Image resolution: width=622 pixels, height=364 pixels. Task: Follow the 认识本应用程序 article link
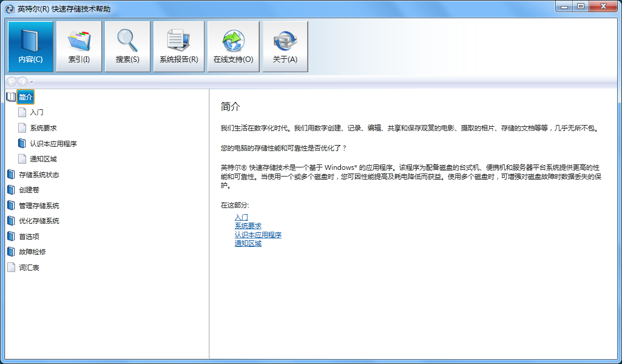pyautogui.click(x=258, y=235)
